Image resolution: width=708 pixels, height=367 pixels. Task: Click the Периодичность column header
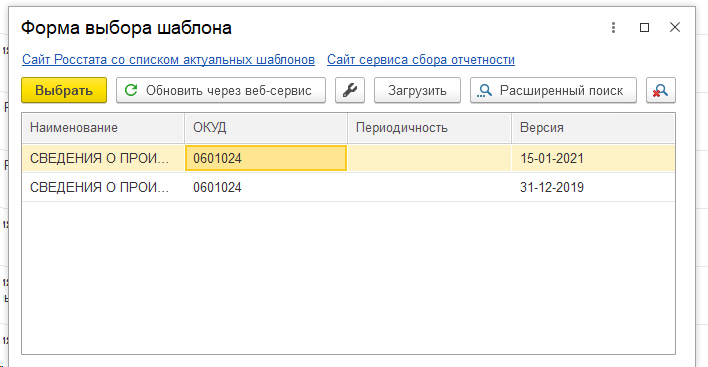point(429,128)
